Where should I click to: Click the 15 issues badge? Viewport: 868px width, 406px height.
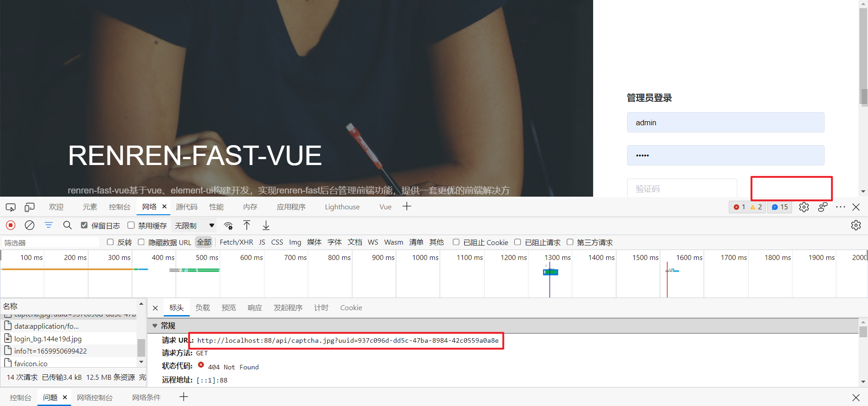pyautogui.click(x=780, y=207)
